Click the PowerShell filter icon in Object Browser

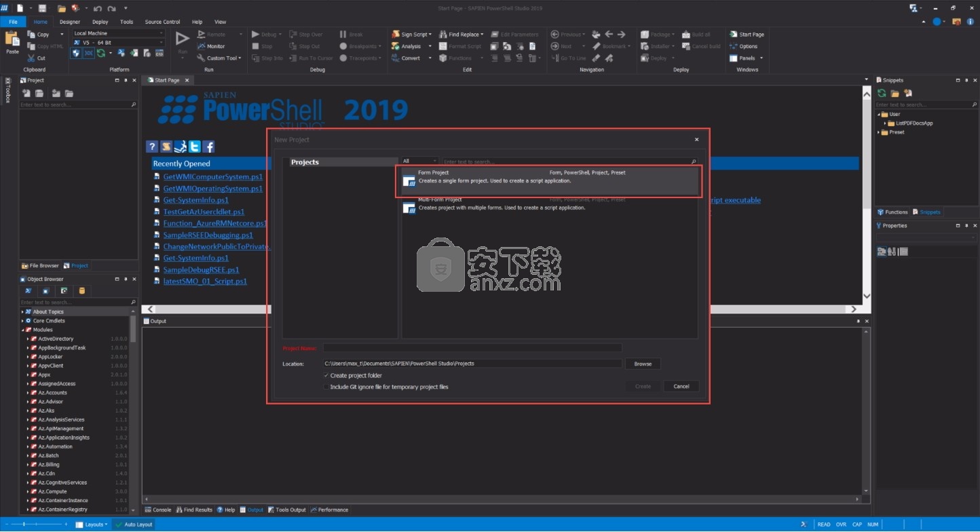29,290
